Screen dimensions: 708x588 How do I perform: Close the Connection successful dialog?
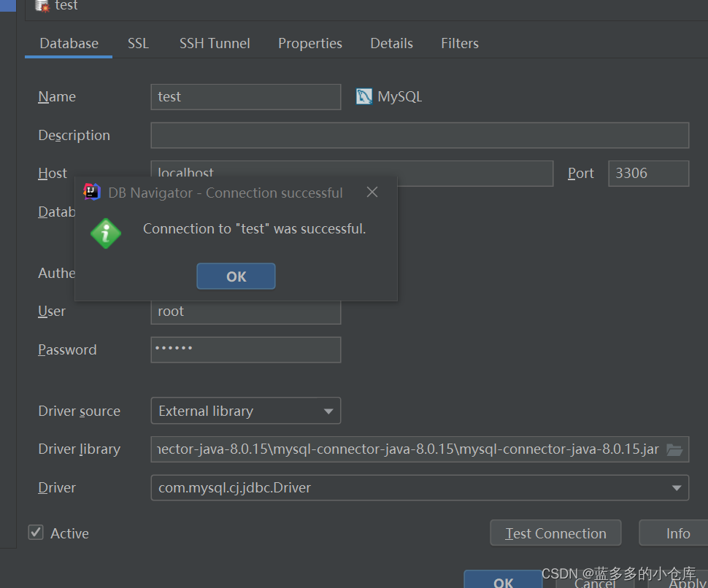tap(372, 193)
